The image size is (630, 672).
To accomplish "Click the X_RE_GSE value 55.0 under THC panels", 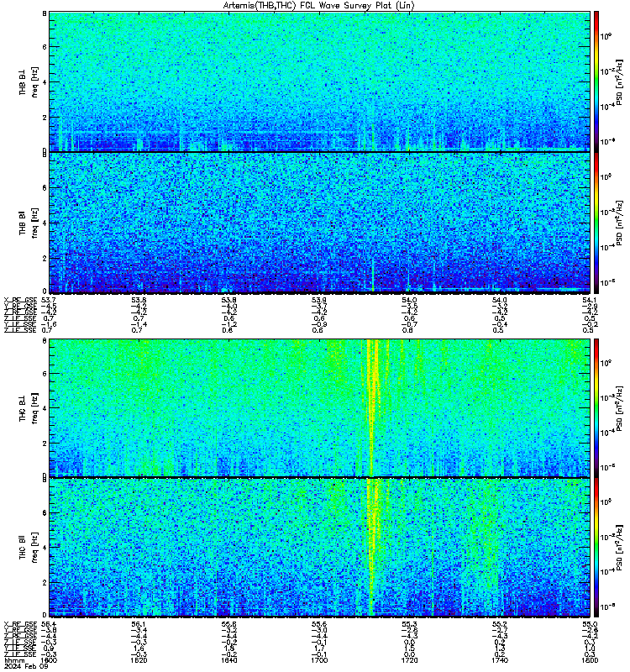I will click(590, 624).
